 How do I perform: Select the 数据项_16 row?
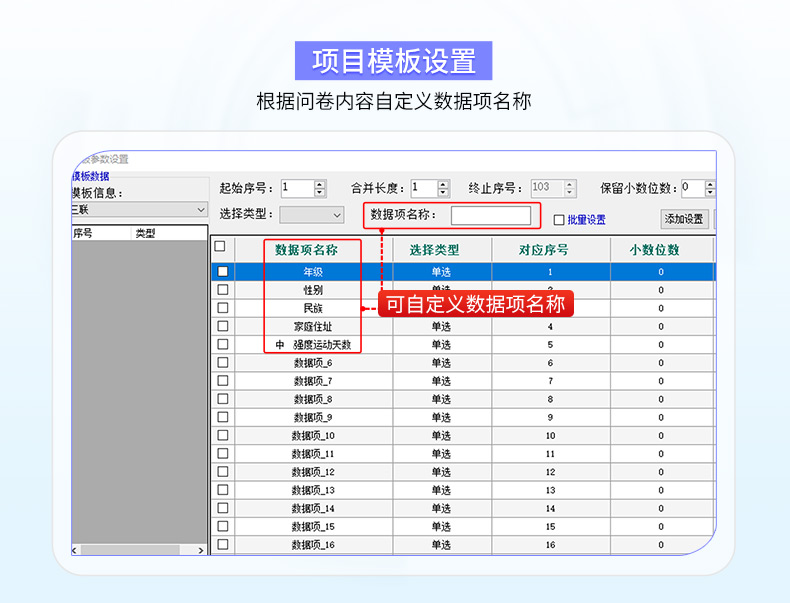click(313, 545)
